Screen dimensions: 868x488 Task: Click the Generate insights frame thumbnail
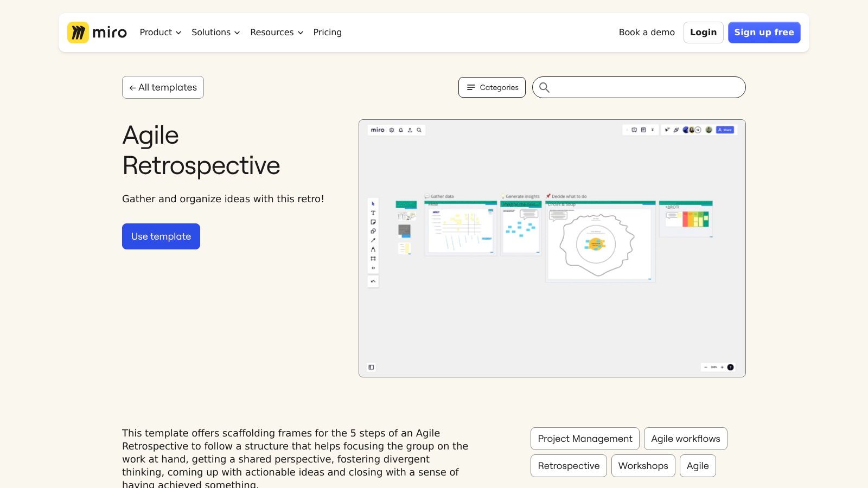(x=521, y=228)
